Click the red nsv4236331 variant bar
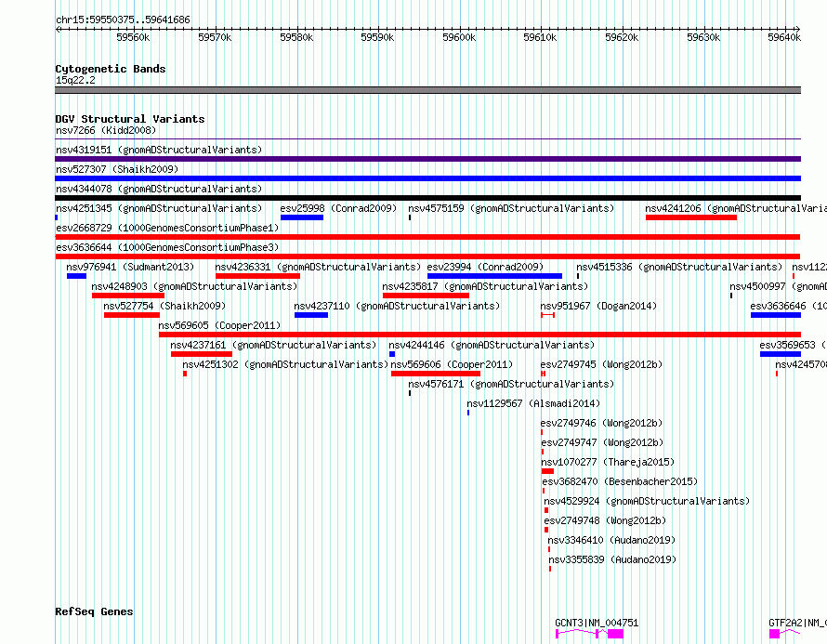 pyautogui.click(x=258, y=276)
